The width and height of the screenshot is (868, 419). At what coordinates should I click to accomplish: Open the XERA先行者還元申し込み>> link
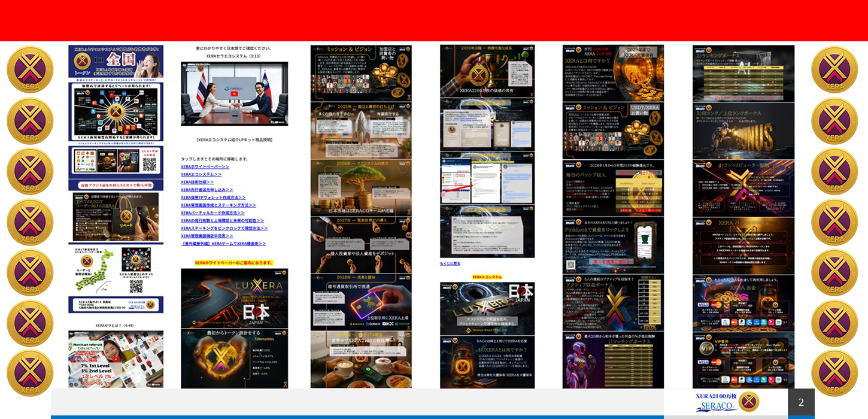(x=207, y=190)
